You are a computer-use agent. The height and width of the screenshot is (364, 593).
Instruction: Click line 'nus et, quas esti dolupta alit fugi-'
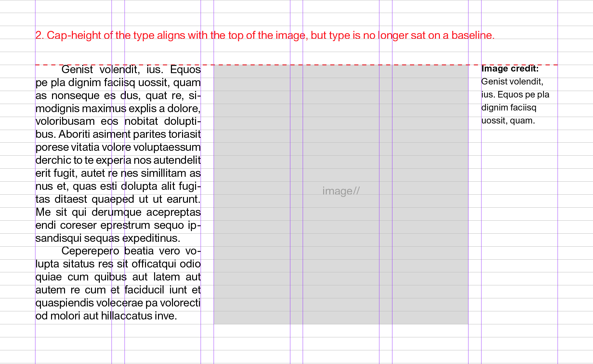pyautogui.click(x=118, y=187)
